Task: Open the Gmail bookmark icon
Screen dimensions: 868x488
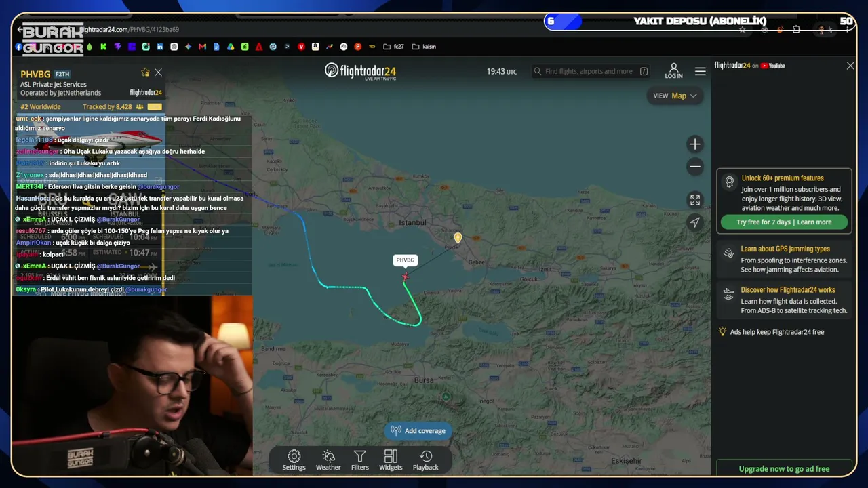Action: 202,47
